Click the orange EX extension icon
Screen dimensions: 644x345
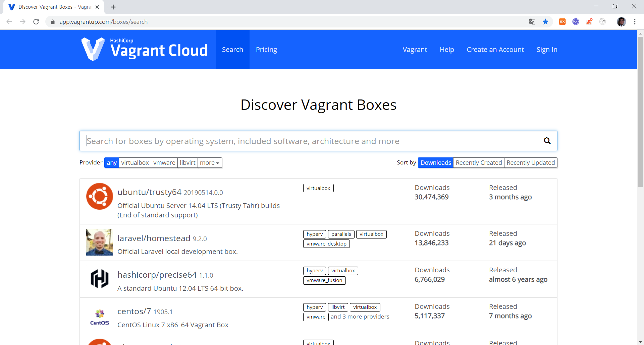click(x=562, y=22)
